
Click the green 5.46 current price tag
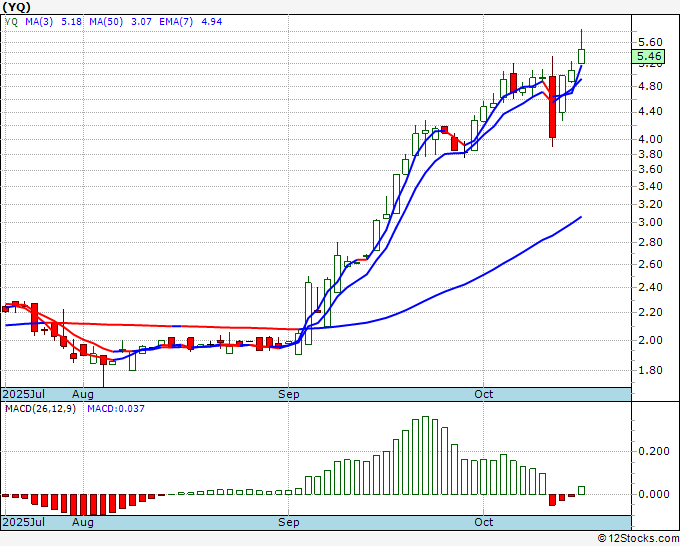pos(650,57)
